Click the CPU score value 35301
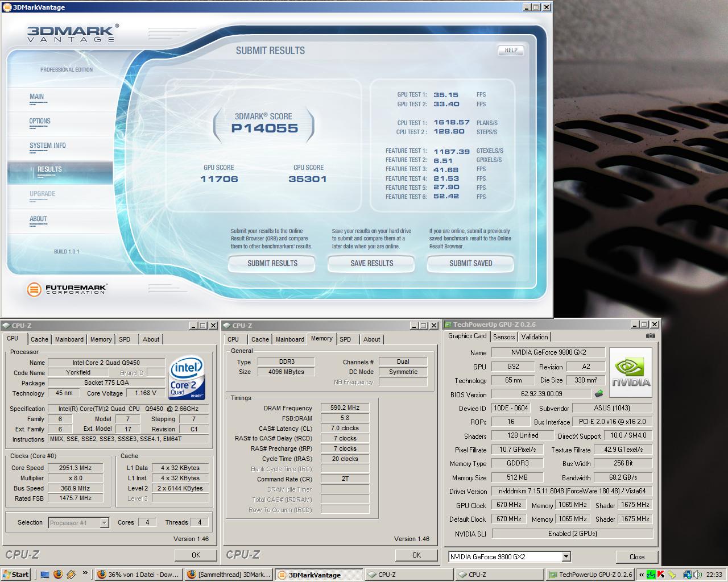728x582 pixels. (x=308, y=179)
